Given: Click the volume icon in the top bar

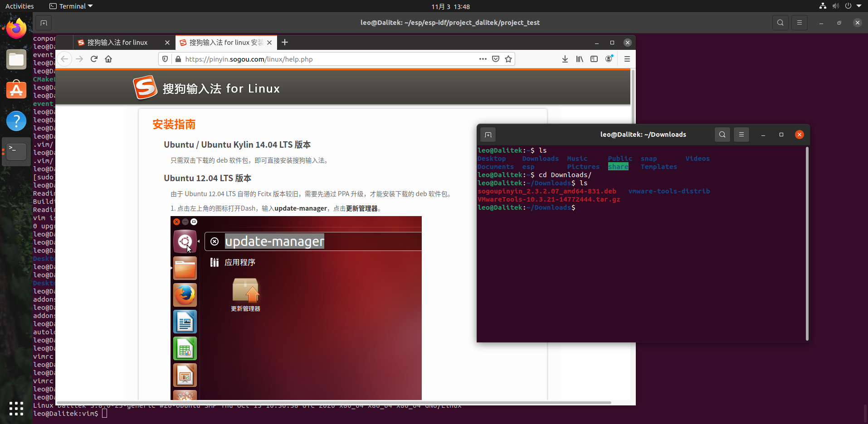Looking at the screenshot, I should [835, 6].
